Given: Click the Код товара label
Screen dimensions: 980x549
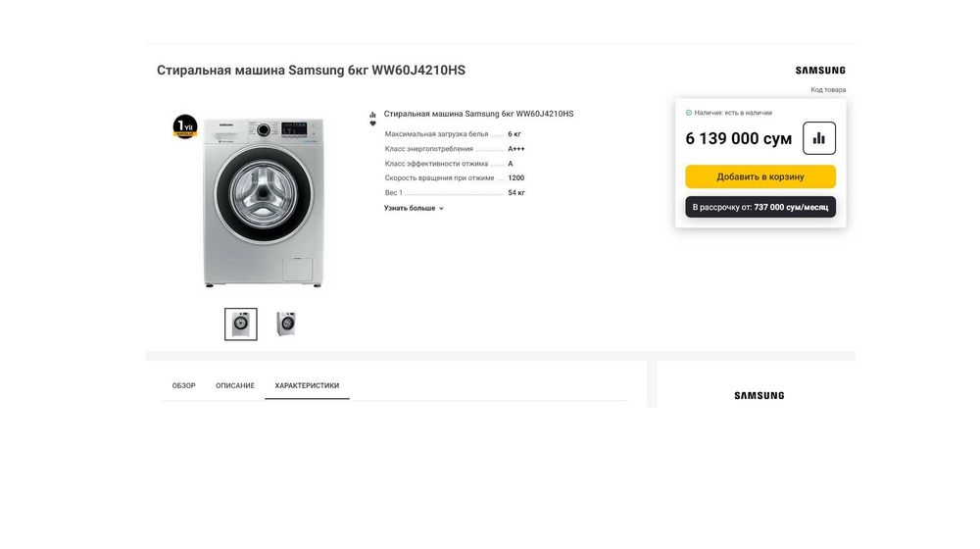Looking at the screenshot, I should (x=828, y=90).
